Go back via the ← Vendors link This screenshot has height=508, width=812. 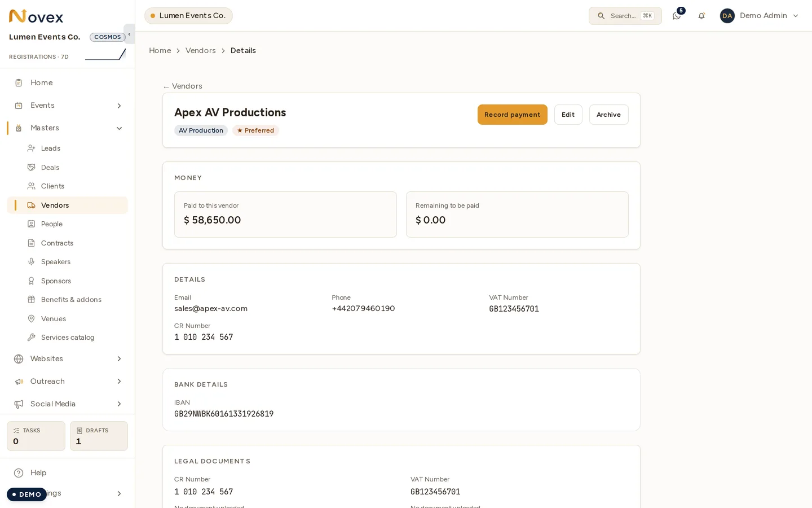[183, 86]
